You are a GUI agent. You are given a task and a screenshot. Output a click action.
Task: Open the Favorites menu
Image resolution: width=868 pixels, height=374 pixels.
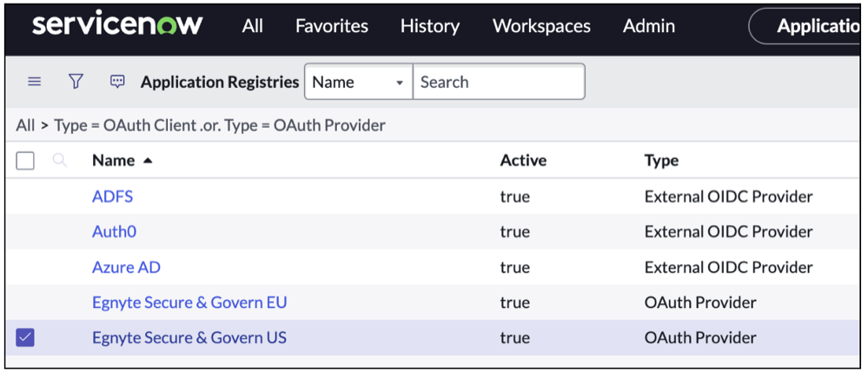coord(332,26)
